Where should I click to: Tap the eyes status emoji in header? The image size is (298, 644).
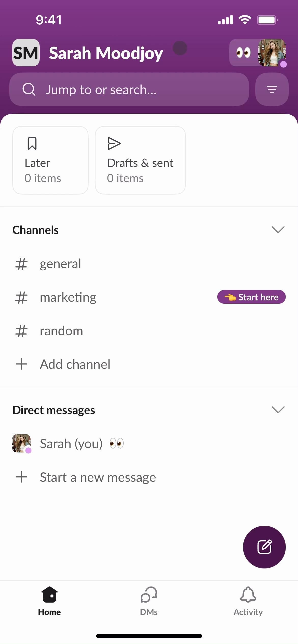[243, 53]
